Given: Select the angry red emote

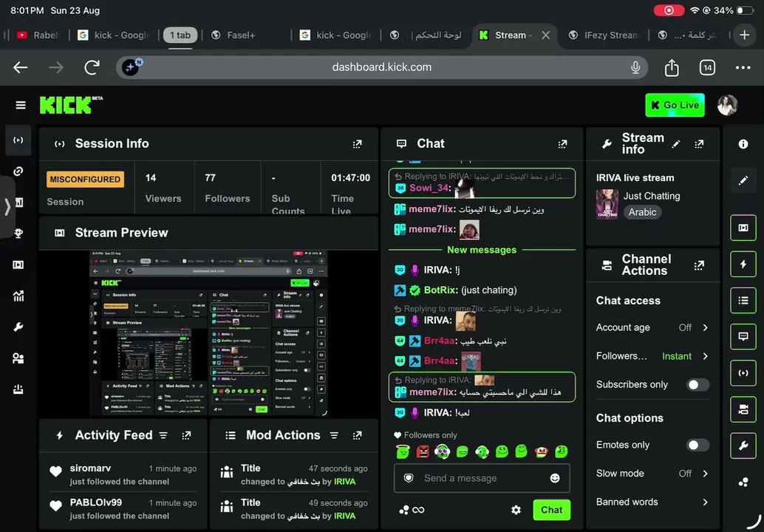Looking at the screenshot, I should click(423, 451).
